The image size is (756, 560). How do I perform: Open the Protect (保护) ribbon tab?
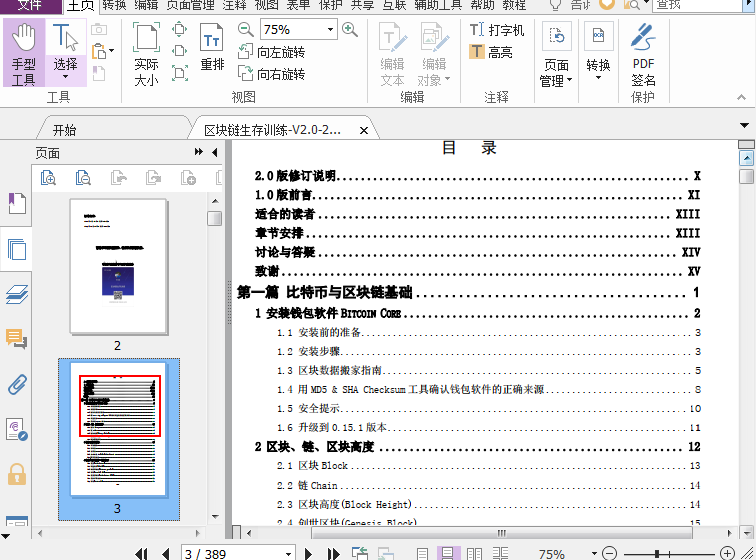330,6
